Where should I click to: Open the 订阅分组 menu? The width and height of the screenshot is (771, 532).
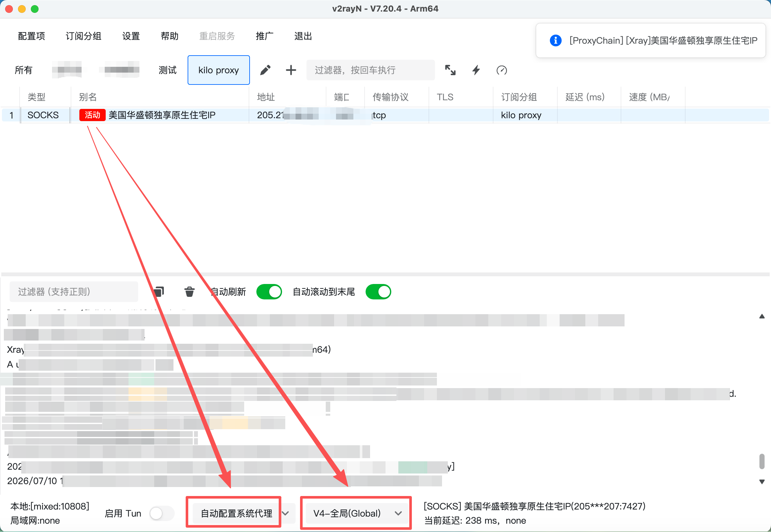83,36
